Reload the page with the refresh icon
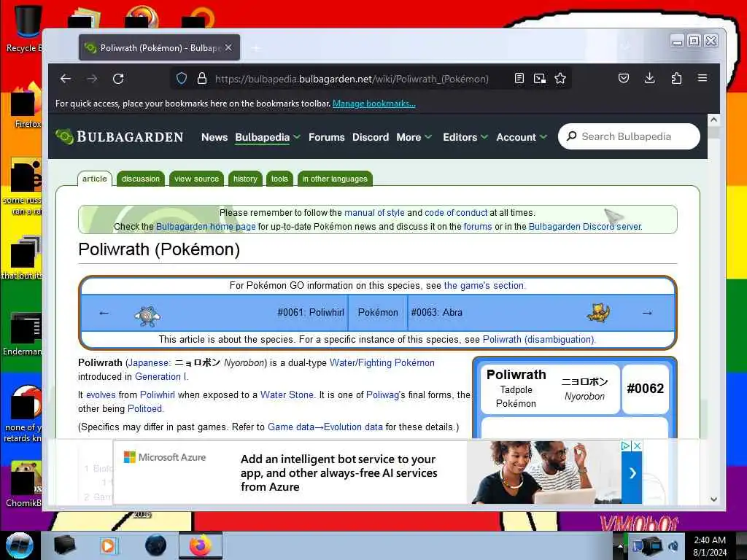This screenshot has width=747, height=560. 118,79
